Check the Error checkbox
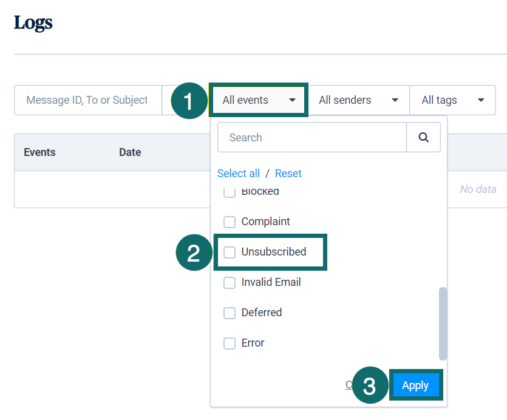 point(230,343)
